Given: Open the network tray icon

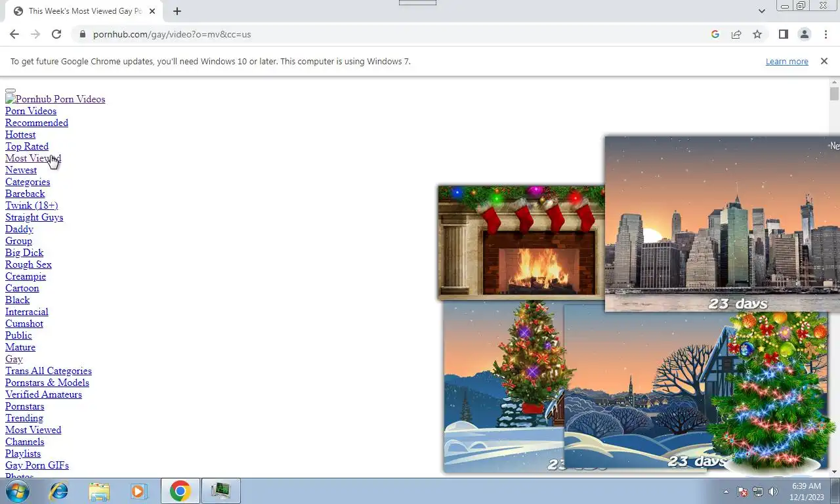Looking at the screenshot, I should 758,492.
